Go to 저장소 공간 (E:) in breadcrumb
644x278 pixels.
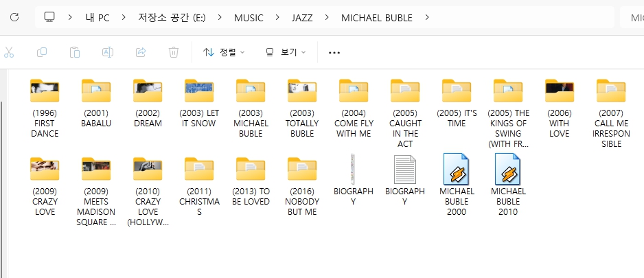click(x=172, y=18)
